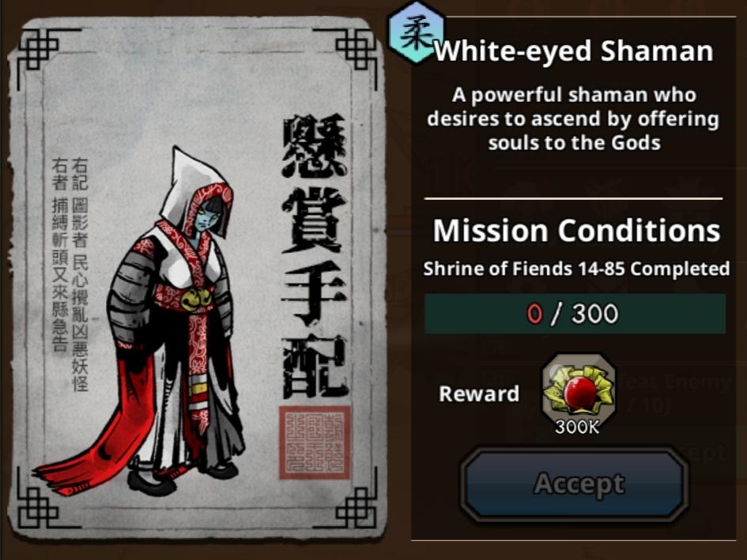Tap the small vertical Chinese text column
Image resolution: width=747 pixels, height=560 pixels.
point(70,274)
